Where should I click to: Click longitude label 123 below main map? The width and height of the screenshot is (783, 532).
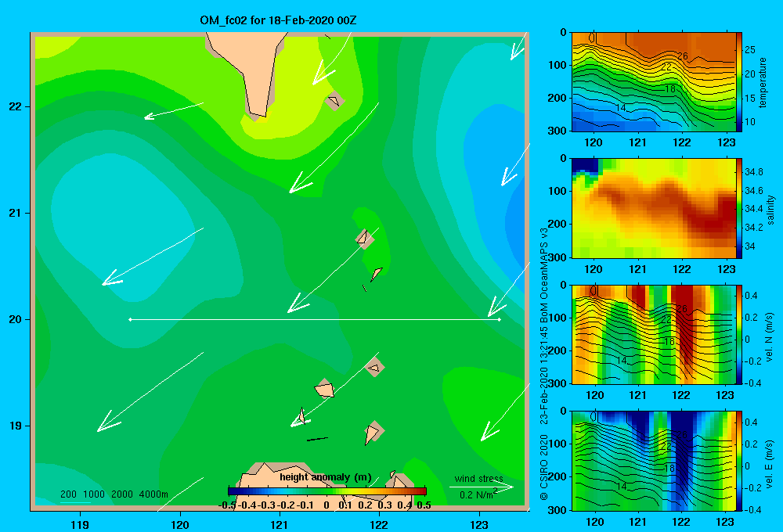[479, 525]
